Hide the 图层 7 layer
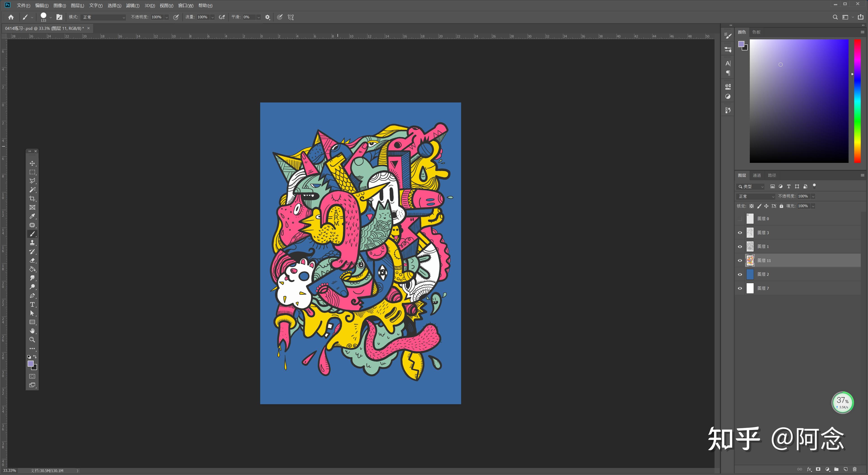Viewport: 868px width, 475px height. pyautogui.click(x=740, y=288)
